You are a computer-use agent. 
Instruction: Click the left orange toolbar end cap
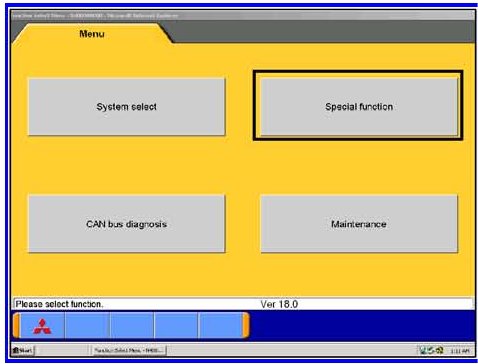[x=17, y=326]
